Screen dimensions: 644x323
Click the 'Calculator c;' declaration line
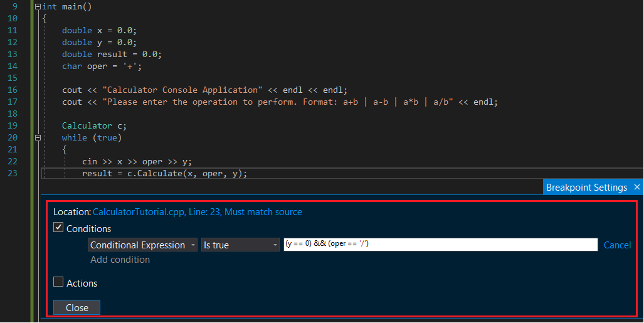[x=95, y=125]
